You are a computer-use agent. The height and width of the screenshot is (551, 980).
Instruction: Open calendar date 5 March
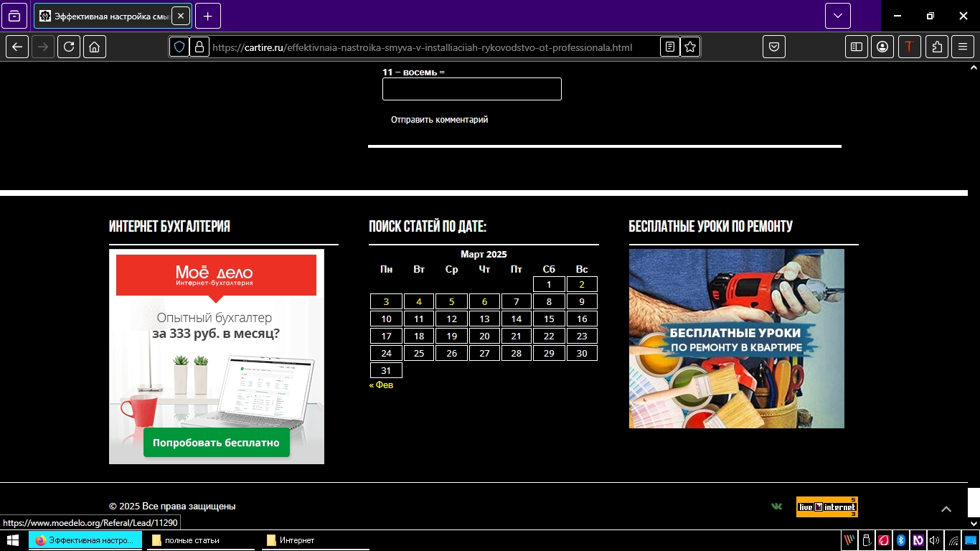tap(451, 301)
